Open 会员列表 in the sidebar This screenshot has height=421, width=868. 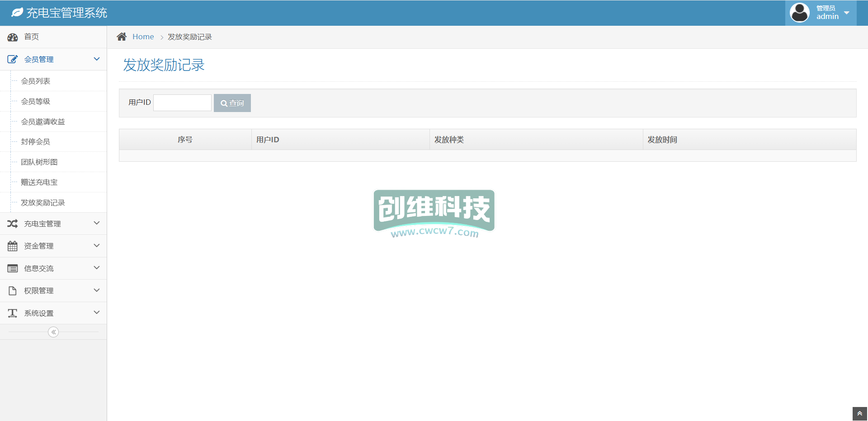tap(36, 81)
